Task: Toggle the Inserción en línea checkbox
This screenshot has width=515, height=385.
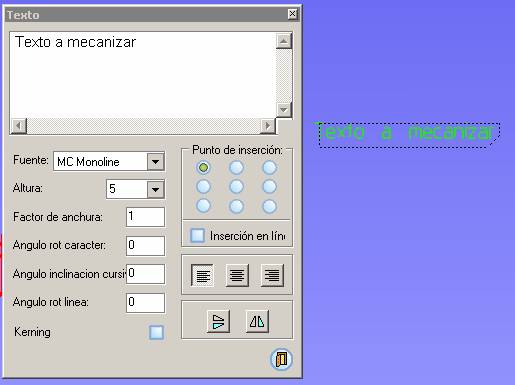Action: 197,235
